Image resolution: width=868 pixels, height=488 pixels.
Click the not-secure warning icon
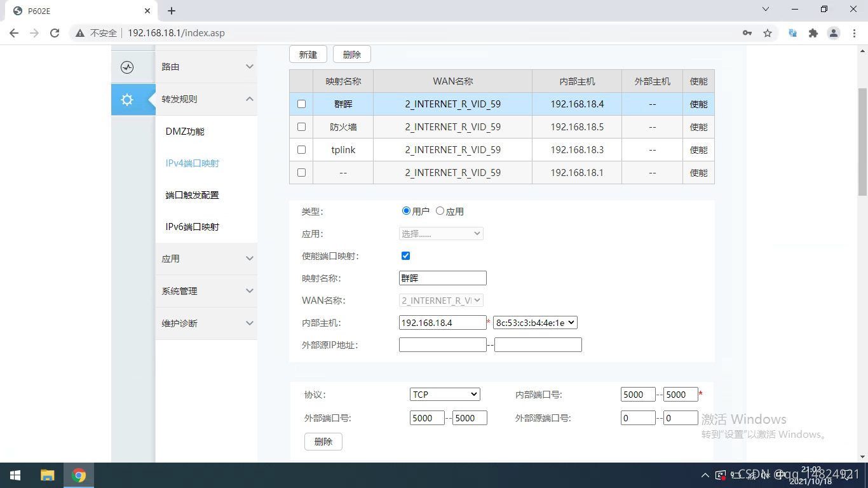(80, 33)
